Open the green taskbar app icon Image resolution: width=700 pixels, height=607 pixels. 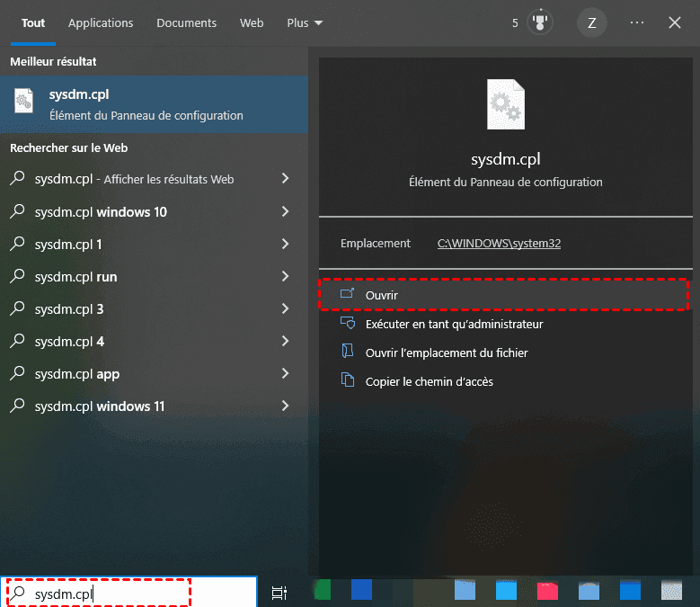tap(323, 589)
